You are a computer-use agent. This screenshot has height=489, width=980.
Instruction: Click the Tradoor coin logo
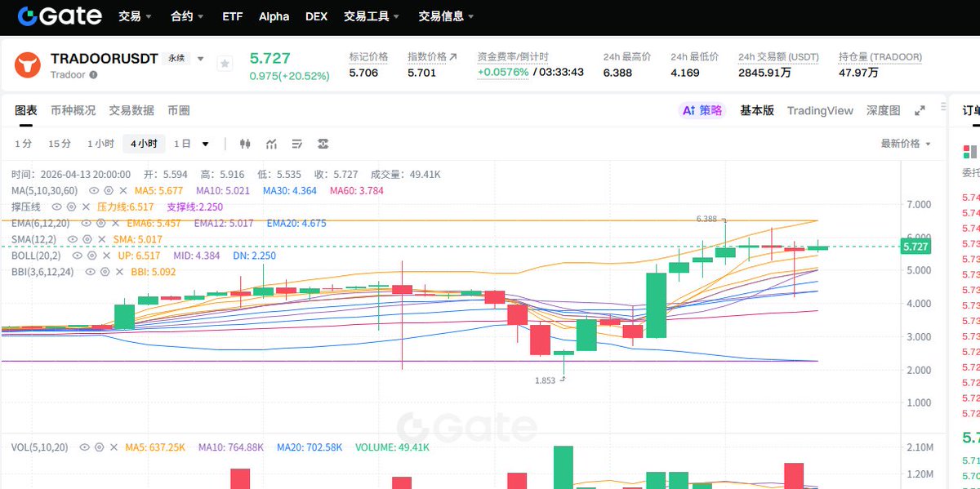coord(28,64)
